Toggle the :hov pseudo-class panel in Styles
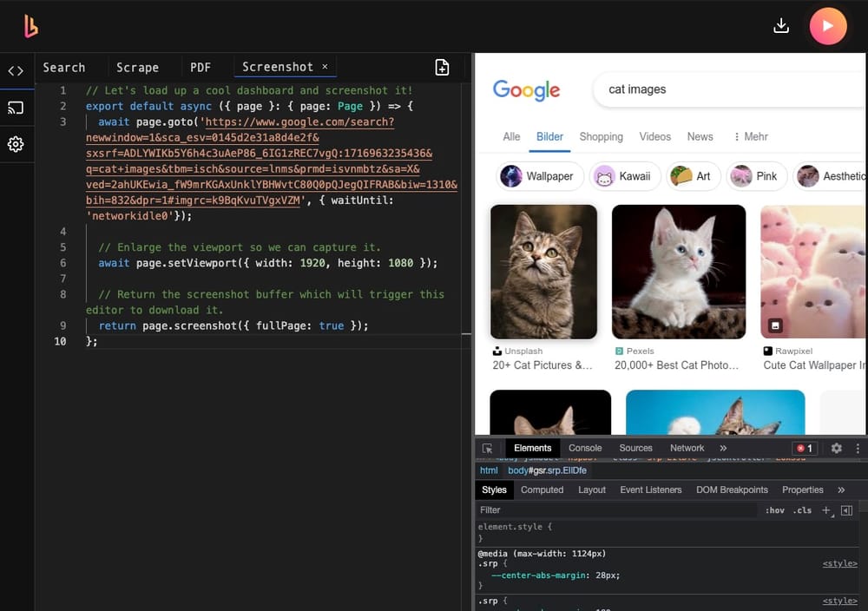Image resolution: width=868 pixels, height=611 pixels. pyautogui.click(x=775, y=510)
